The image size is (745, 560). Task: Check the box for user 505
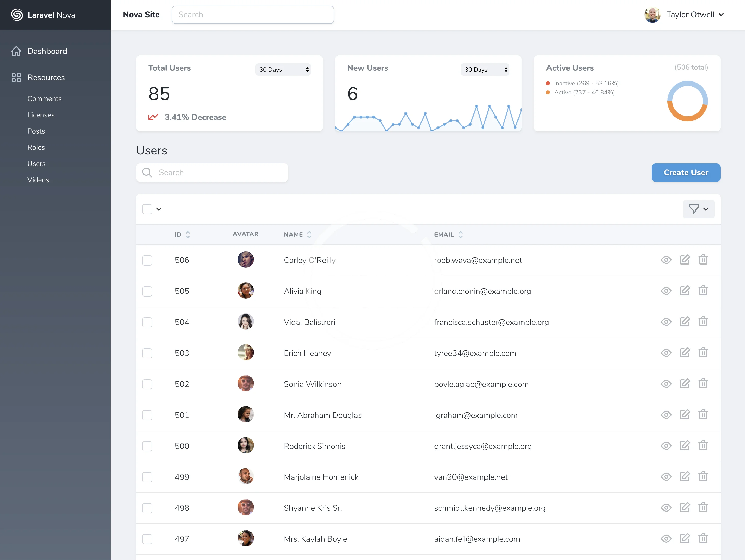tap(147, 291)
